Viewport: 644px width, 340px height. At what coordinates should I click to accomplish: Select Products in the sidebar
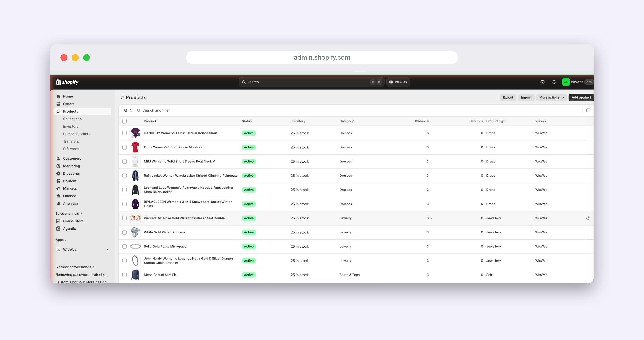coord(82,112)
